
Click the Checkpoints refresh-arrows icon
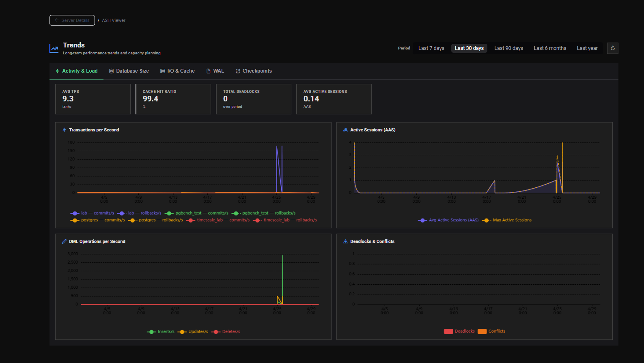pos(238,71)
